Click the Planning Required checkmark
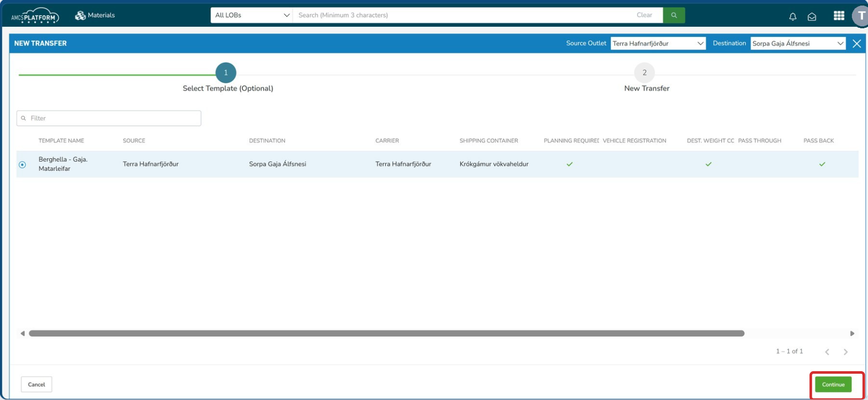 pos(570,164)
